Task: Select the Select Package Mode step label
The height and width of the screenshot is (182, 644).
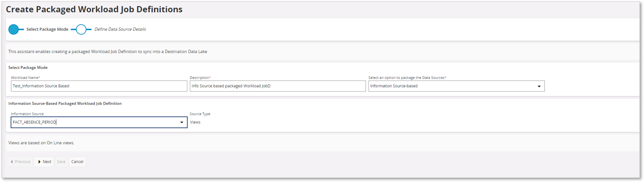Action: 47,29
